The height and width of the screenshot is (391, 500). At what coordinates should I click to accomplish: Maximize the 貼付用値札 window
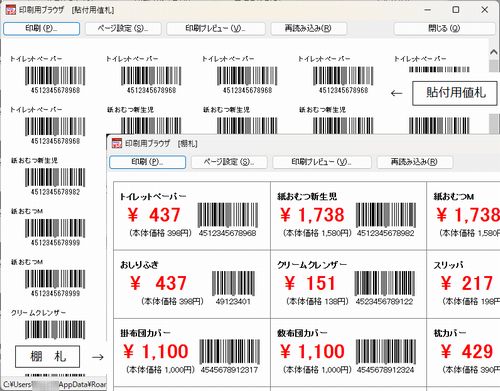click(456, 10)
